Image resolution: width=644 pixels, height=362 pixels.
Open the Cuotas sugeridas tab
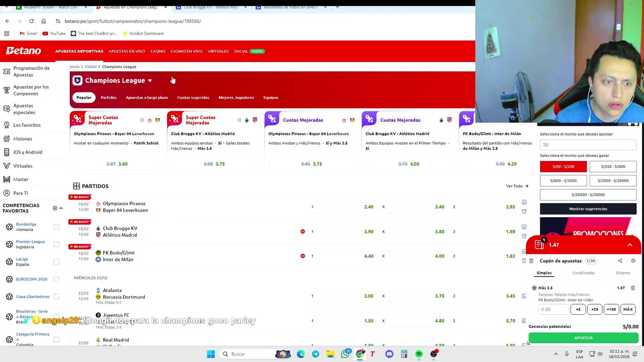point(193,98)
